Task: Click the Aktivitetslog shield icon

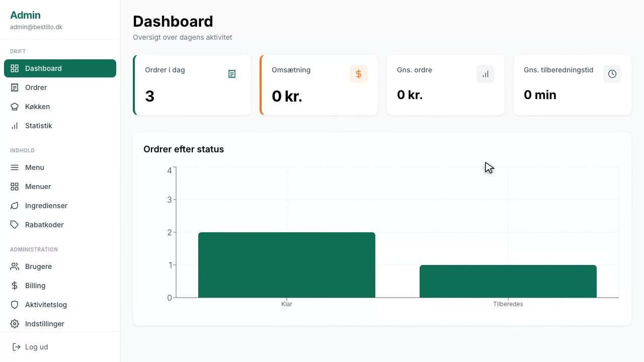Action: coord(15,305)
